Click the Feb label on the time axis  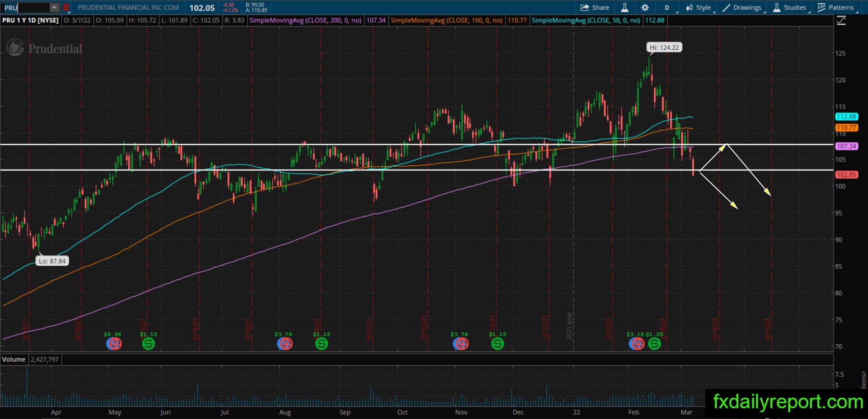[x=634, y=412]
